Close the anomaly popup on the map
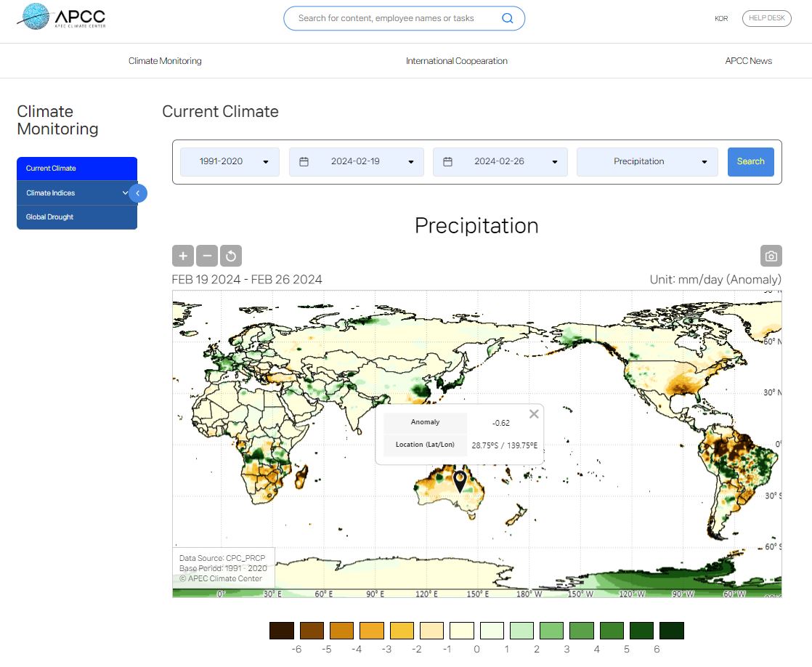Image resolution: width=812 pixels, height=667 pixels. point(534,414)
